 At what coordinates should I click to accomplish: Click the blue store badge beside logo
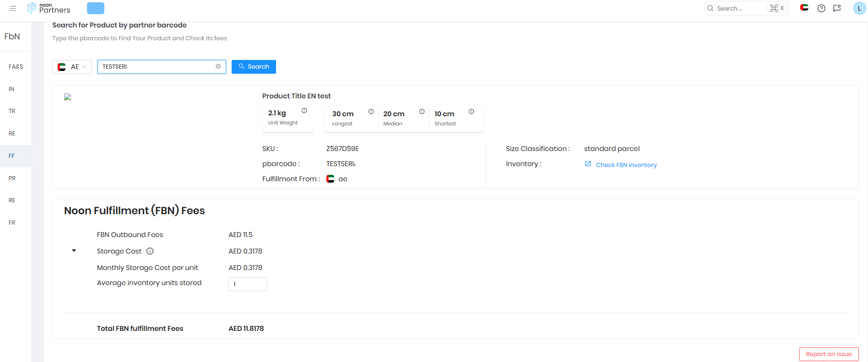point(96,8)
